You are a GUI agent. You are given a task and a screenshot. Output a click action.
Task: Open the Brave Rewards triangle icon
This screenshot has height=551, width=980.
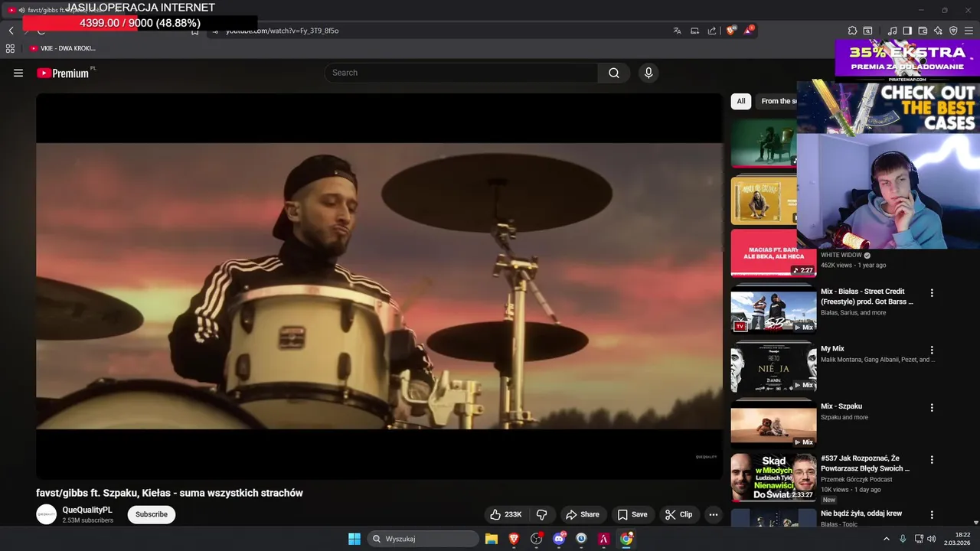click(748, 31)
